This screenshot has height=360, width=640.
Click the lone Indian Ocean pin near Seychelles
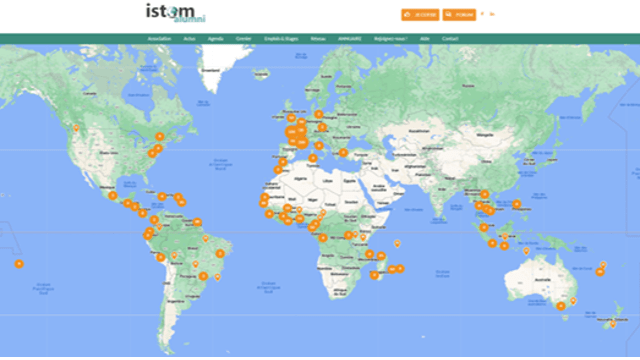[x=397, y=244]
